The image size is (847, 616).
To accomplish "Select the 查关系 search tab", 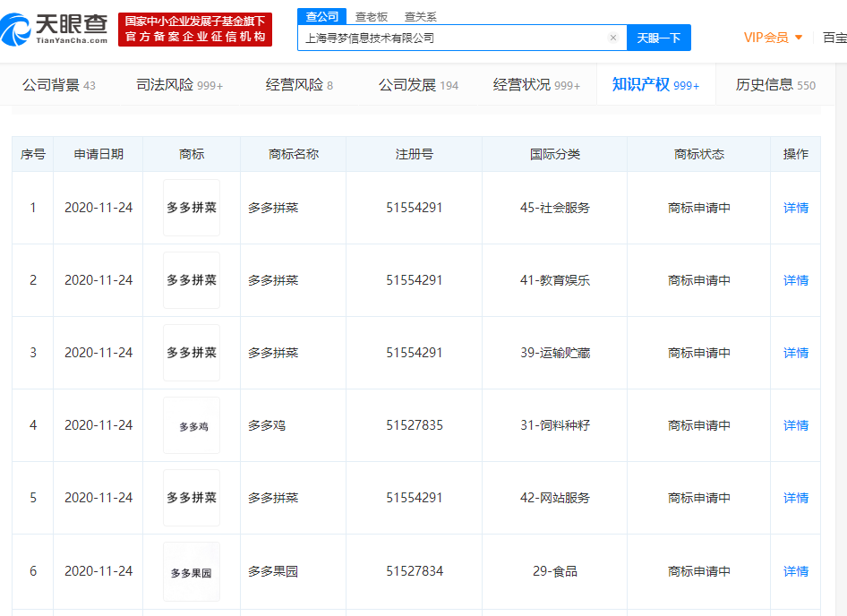I will [x=420, y=16].
